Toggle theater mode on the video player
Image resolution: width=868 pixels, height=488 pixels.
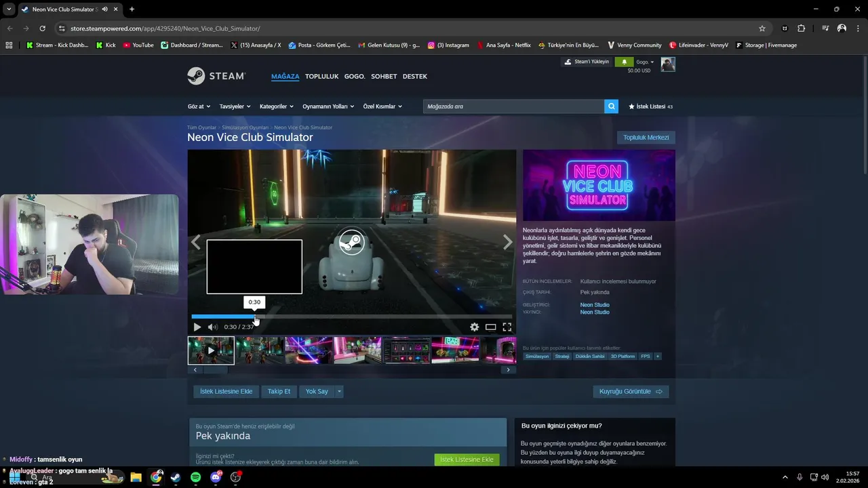tap(490, 327)
